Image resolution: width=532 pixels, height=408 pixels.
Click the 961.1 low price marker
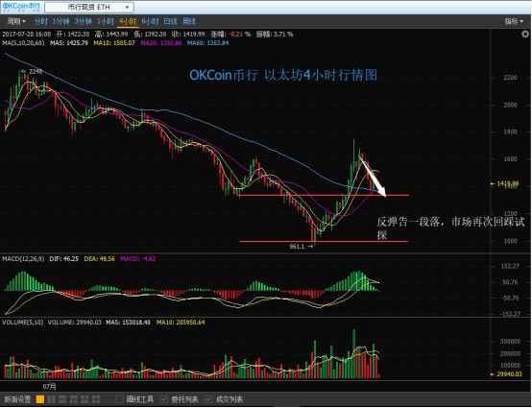tap(301, 247)
